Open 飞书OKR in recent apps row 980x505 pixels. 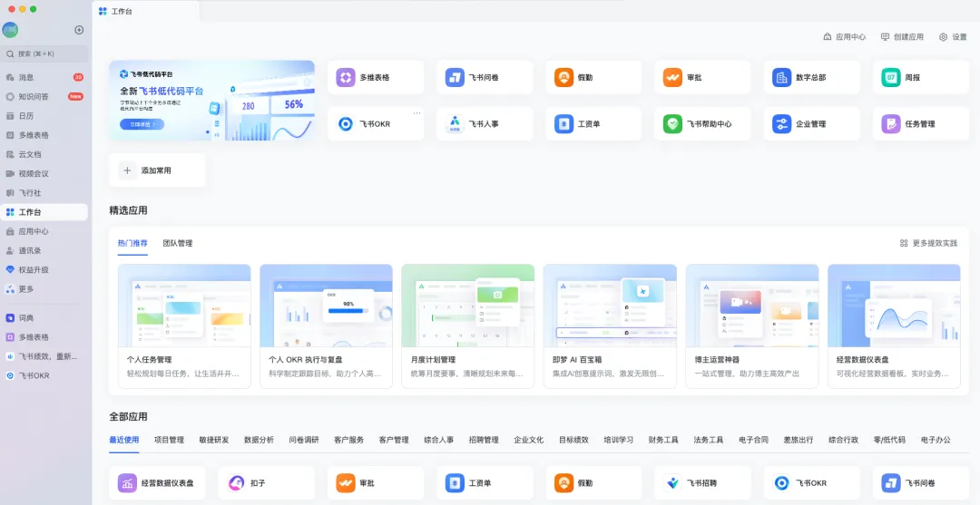[x=812, y=483]
